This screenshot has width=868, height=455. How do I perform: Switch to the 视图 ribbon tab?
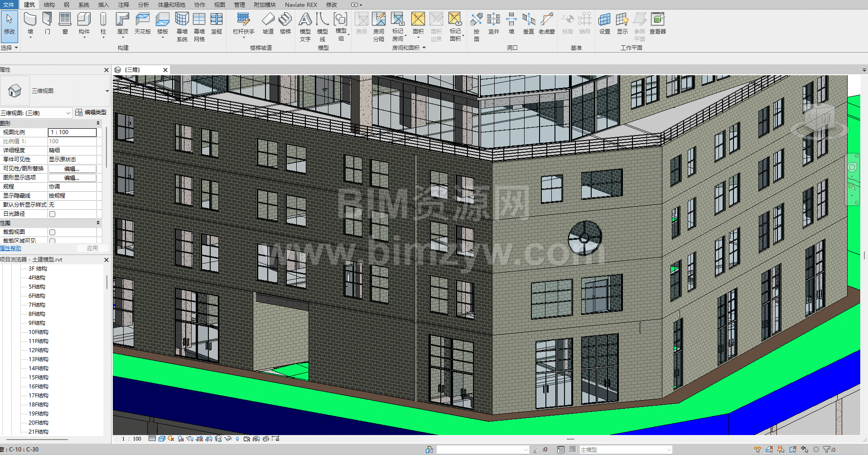[220, 5]
